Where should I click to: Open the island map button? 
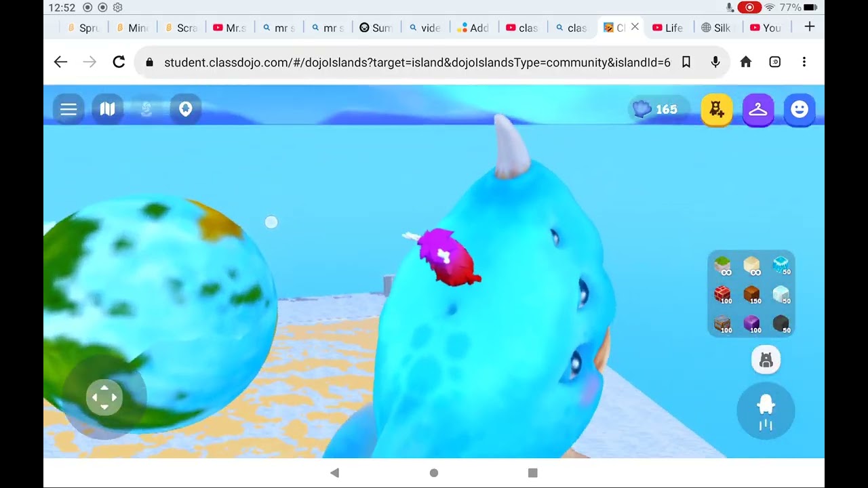[108, 109]
